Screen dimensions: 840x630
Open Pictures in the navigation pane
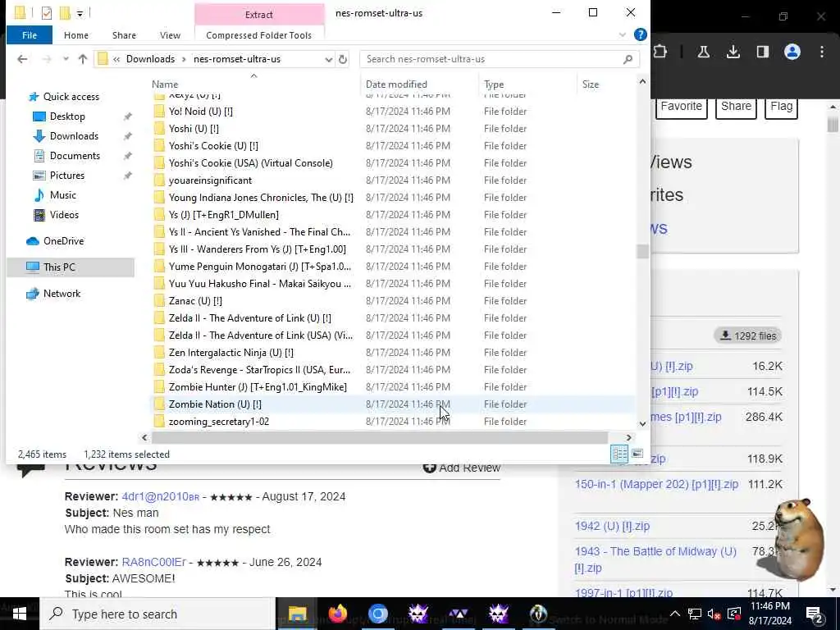point(66,176)
